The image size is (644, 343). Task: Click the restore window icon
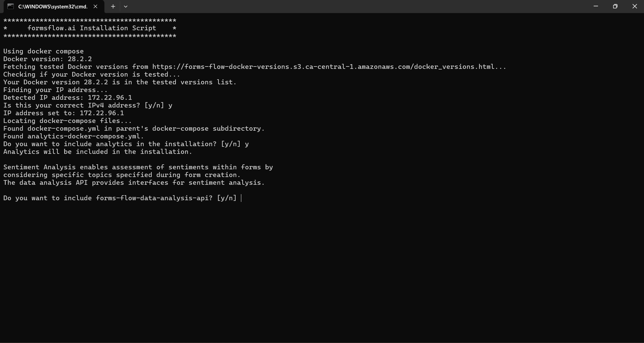click(615, 6)
